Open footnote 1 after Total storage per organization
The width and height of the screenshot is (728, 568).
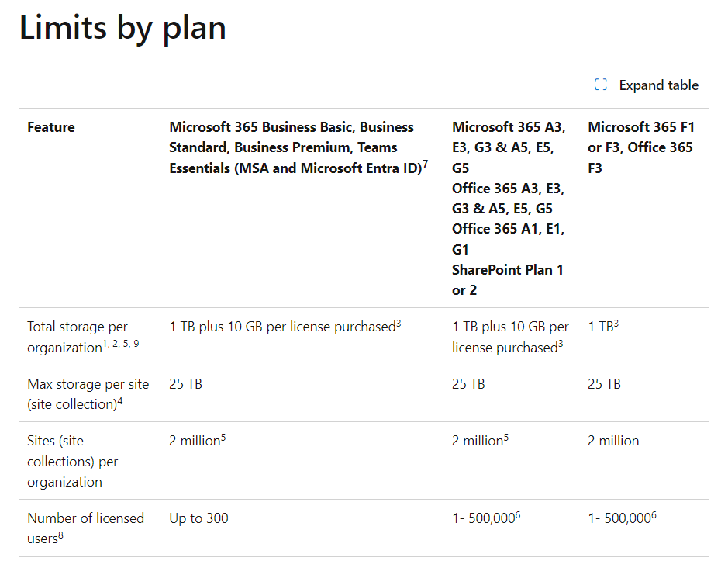tap(105, 344)
